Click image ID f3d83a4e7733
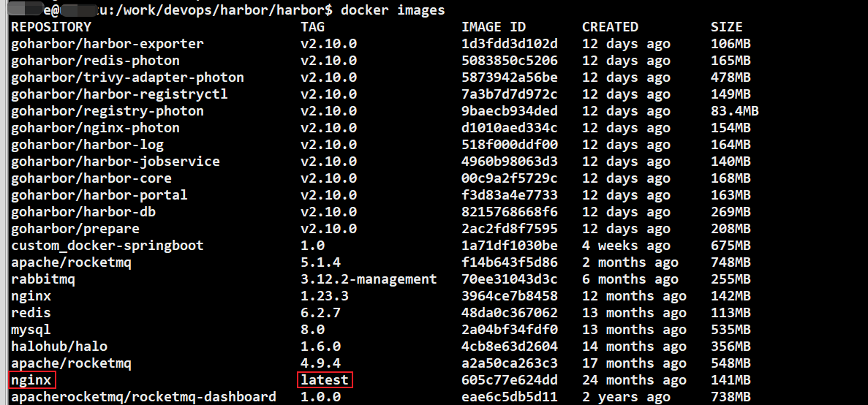This screenshot has width=868, height=405. [x=510, y=195]
